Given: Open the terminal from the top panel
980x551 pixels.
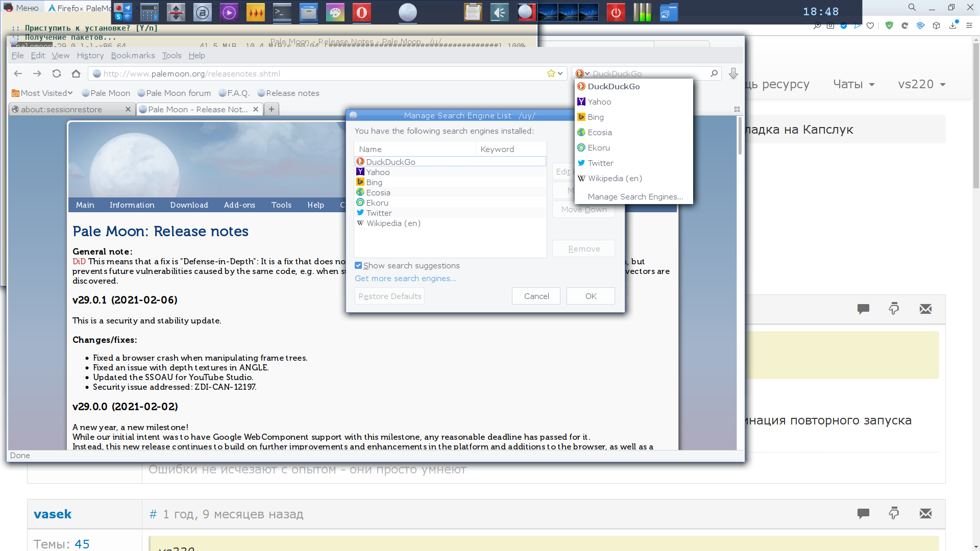Looking at the screenshot, I should 282,12.
